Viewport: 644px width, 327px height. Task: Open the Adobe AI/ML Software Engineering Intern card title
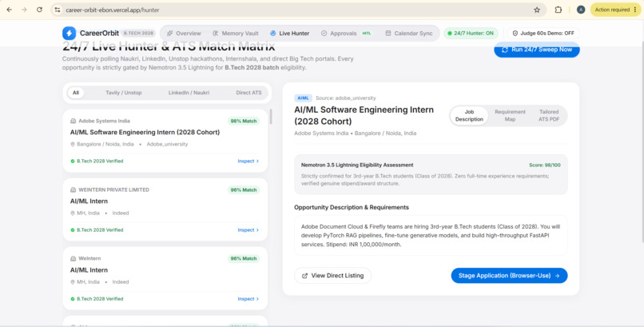[x=145, y=132]
